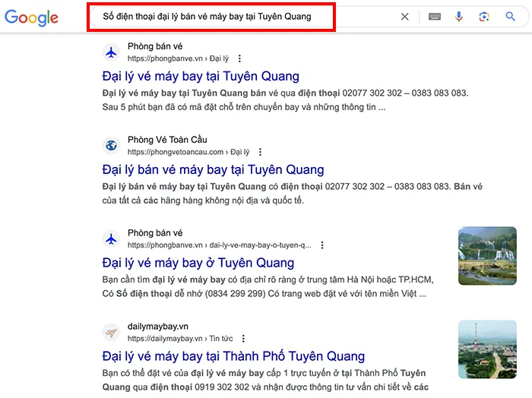This screenshot has width=532, height=398.
Task: Click snippet text 'của tất cả các hãng hàng không'
Action: tap(203, 201)
